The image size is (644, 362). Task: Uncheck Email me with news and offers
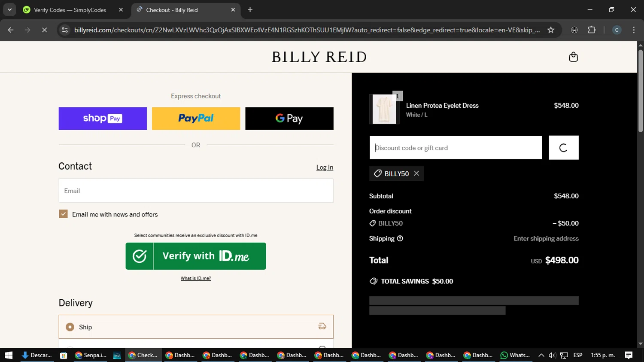point(63,214)
